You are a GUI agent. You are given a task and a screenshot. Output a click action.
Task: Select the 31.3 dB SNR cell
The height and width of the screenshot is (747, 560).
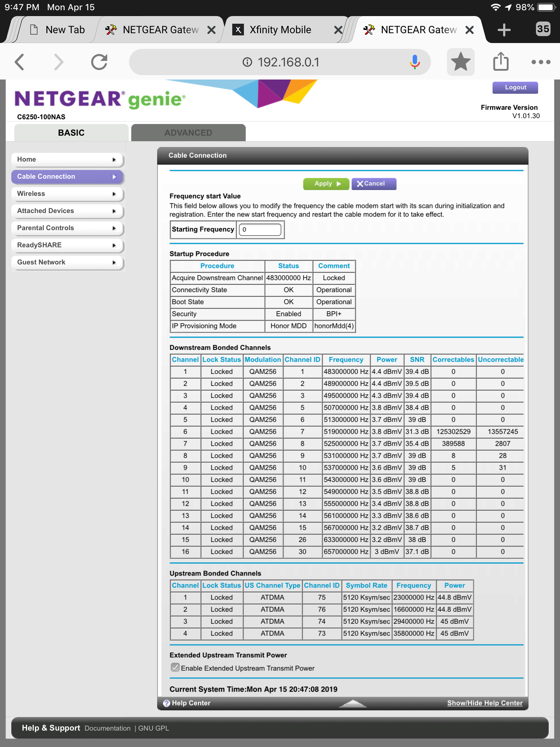click(417, 432)
